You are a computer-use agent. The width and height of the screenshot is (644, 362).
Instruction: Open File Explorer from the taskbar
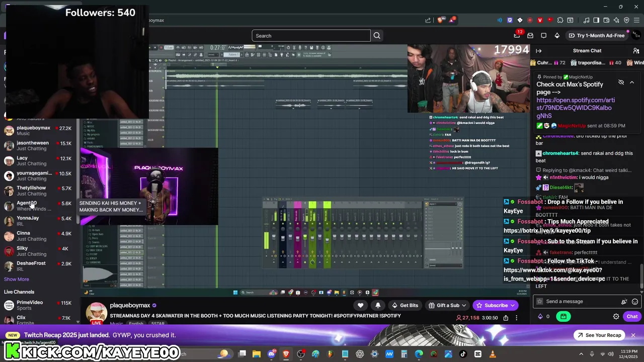[257, 354]
